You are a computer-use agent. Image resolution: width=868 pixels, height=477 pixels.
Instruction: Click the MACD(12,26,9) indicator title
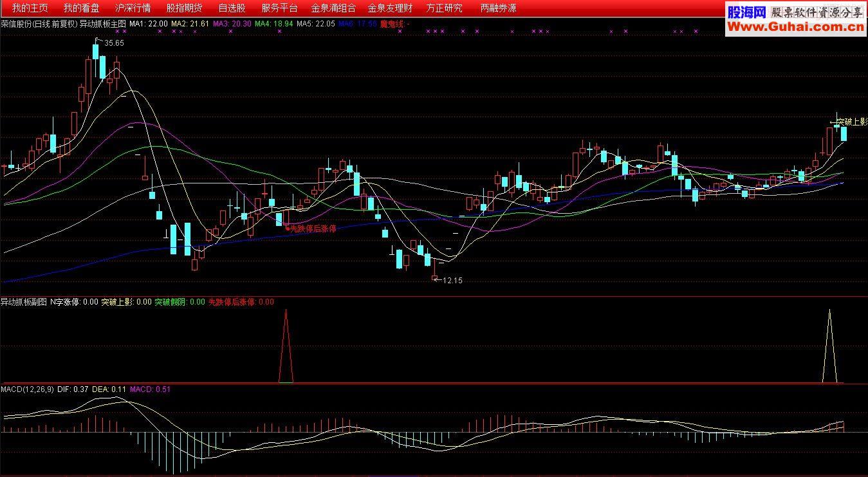pos(27,389)
